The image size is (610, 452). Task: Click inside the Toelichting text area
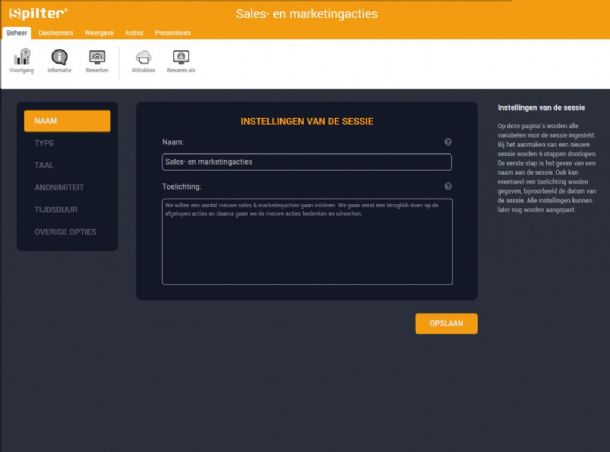click(x=306, y=240)
